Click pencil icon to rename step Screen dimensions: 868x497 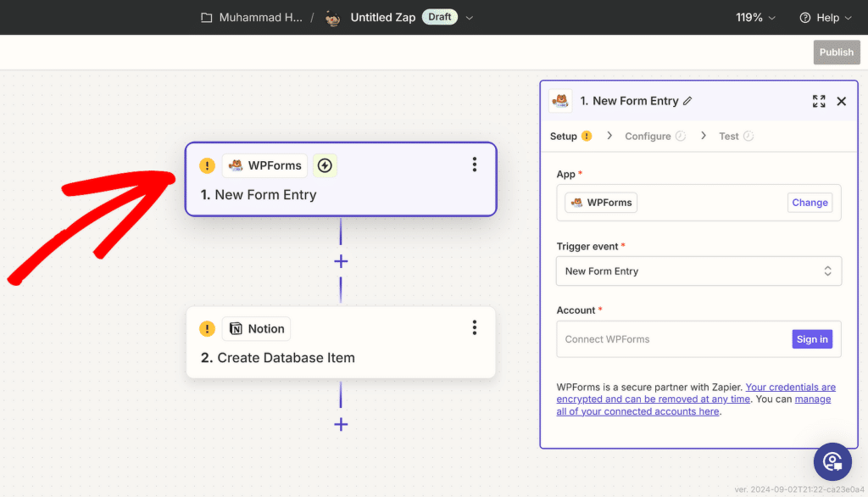[x=687, y=101]
